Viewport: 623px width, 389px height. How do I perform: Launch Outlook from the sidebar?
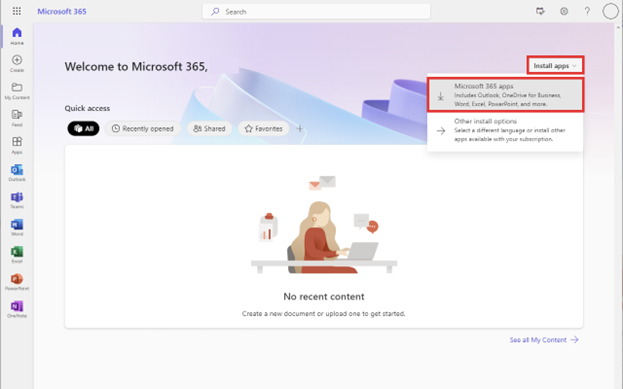(17, 172)
